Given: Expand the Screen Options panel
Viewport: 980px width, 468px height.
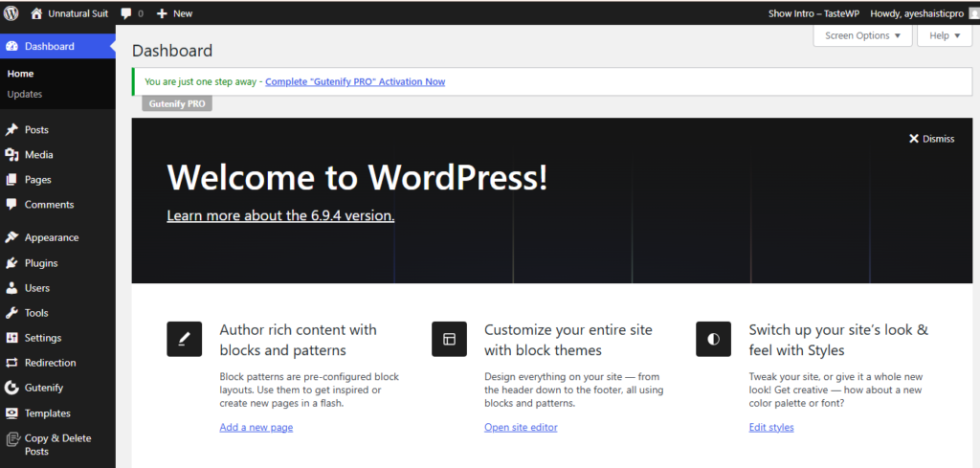Looking at the screenshot, I should [x=862, y=35].
